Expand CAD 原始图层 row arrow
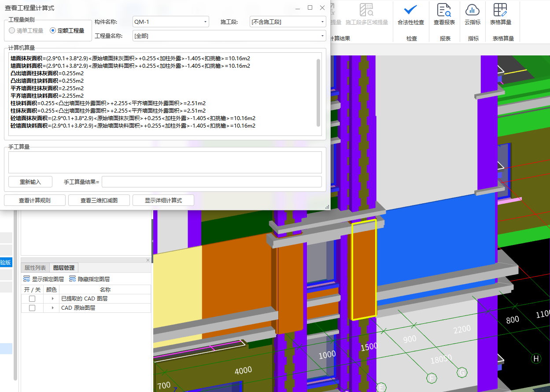Image resolution: width=550 pixels, height=392 pixels. pyautogui.click(x=53, y=308)
